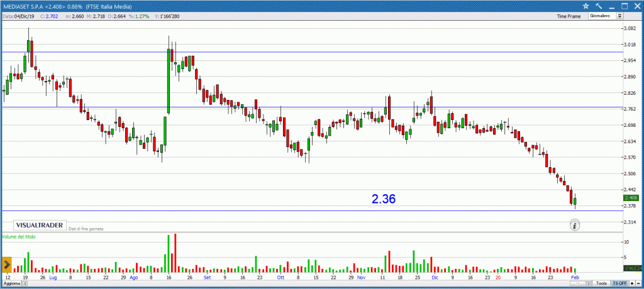Click the 2.314 price axis label

point(630,222)
